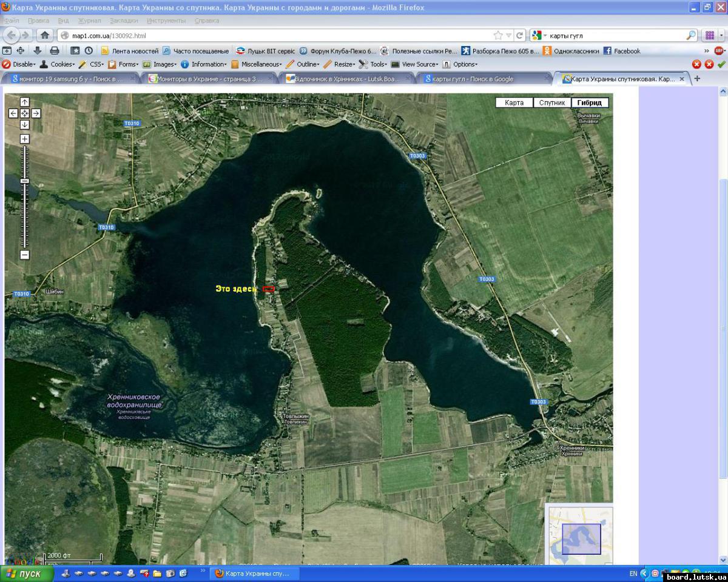Screen dimensions: 728x582
Task: Click the map zoom out minus button
Action: (x=25, y=255)
